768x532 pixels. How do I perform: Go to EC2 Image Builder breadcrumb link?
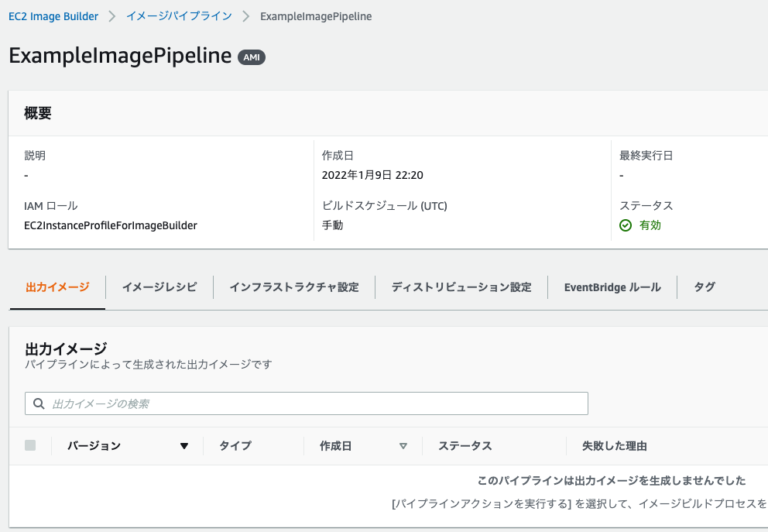pos(53,16)
